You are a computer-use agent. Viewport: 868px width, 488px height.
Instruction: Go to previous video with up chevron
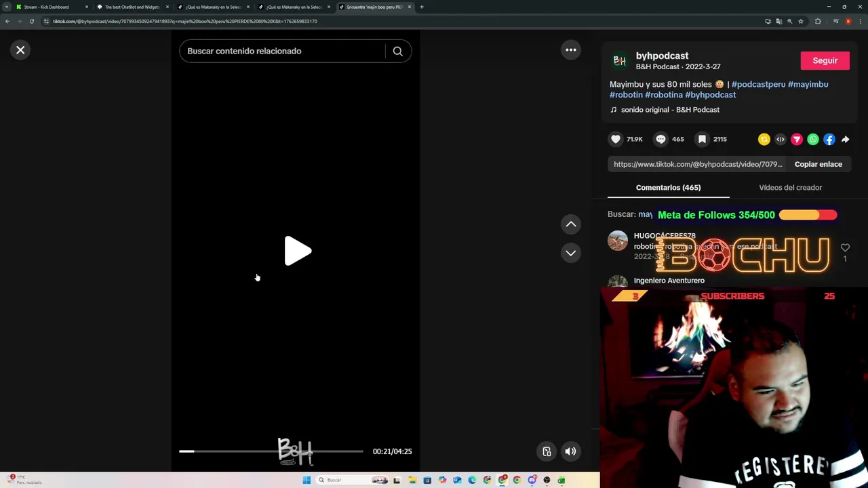click(571, 224)
